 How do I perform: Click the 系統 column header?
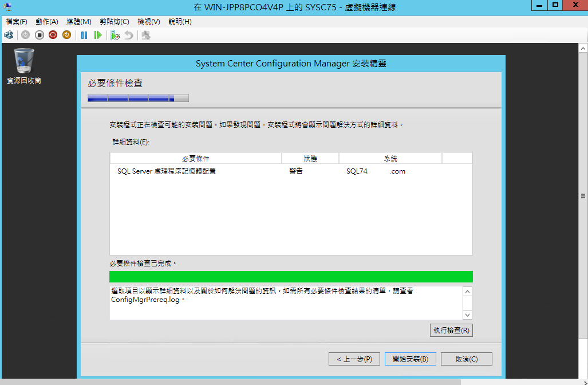pyautogui.click(x=390, y=158)
